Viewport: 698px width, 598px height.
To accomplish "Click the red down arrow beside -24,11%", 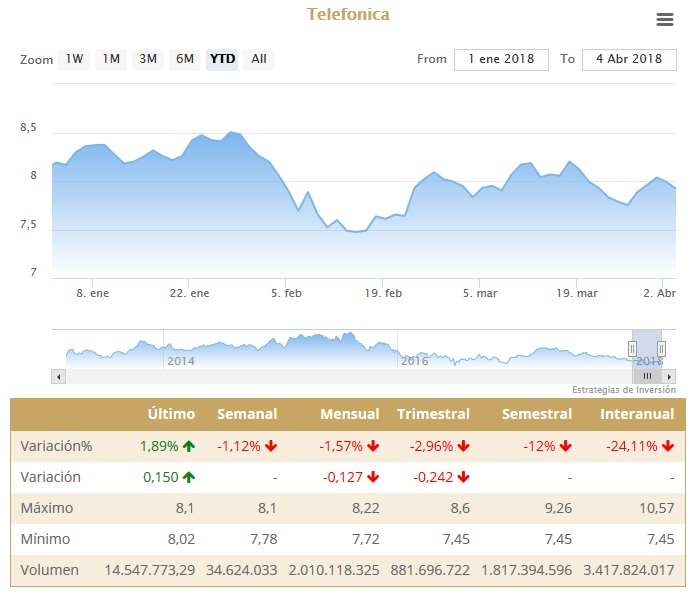I will tap(667, 446).
